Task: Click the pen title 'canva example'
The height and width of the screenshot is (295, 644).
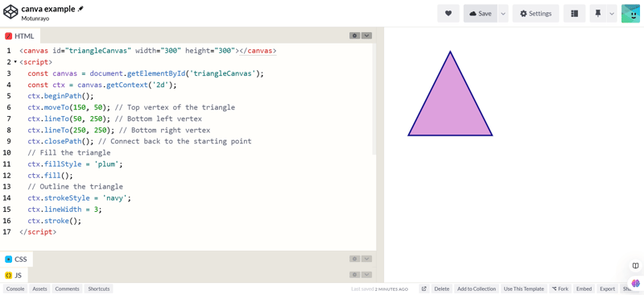Action: (48, 9)
